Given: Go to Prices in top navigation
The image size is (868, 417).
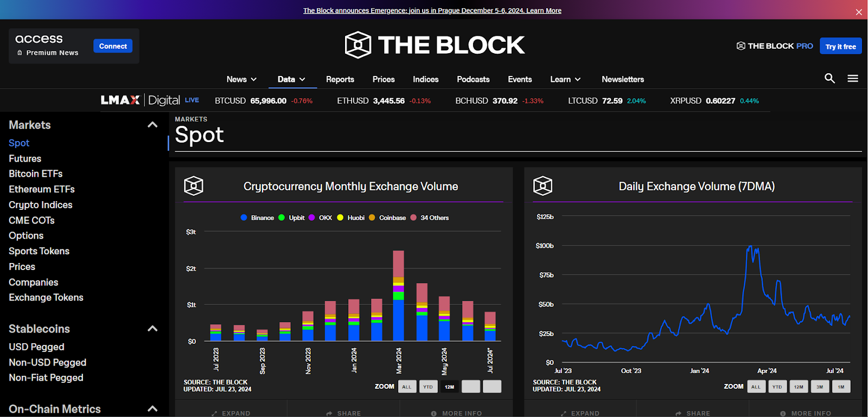Looking at the screenshot, I should [384, 79].
